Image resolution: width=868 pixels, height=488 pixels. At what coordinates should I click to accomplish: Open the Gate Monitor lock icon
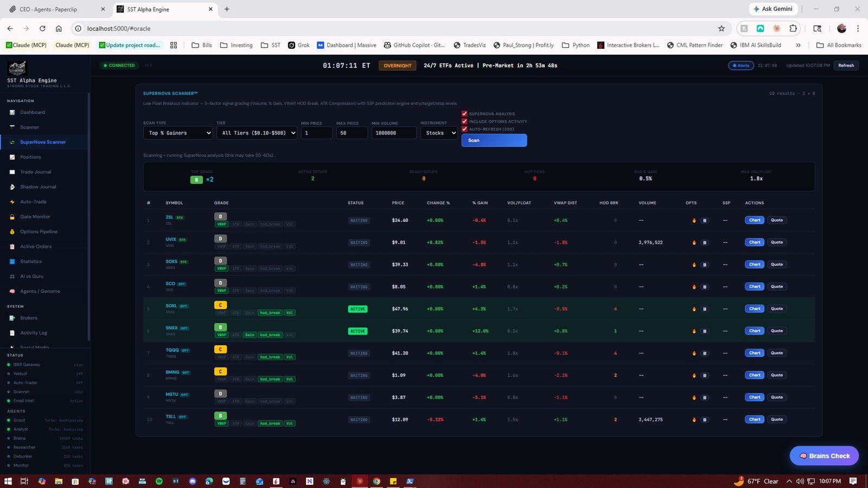(x=12, y=216)
